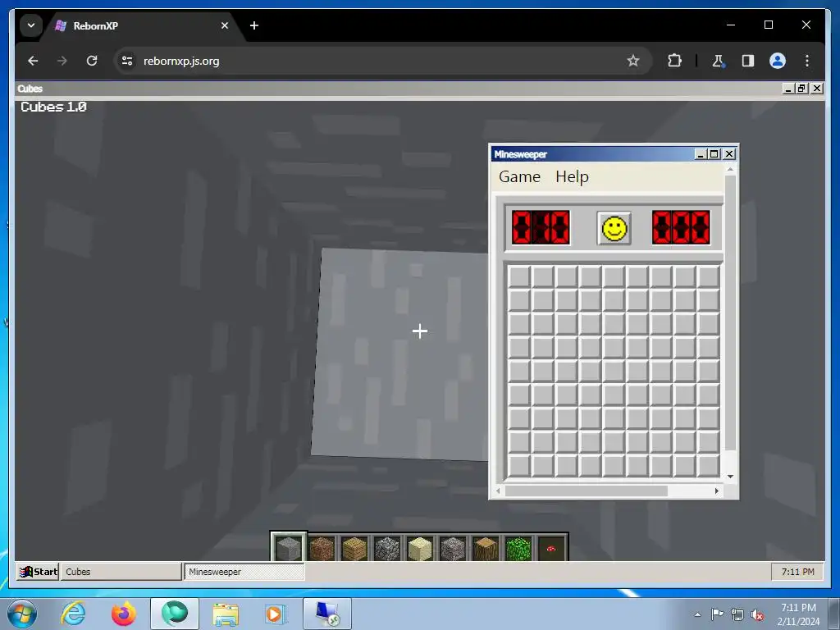This screenshot has height=630, width=840.
Task: Maximize the Minesweeper window
Action: [714, 154]
